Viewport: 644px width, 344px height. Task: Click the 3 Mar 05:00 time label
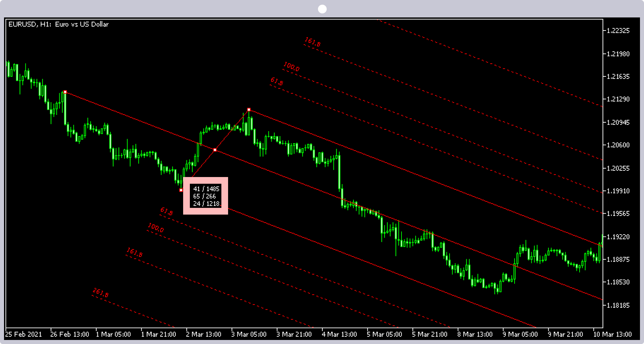[249, 334]
